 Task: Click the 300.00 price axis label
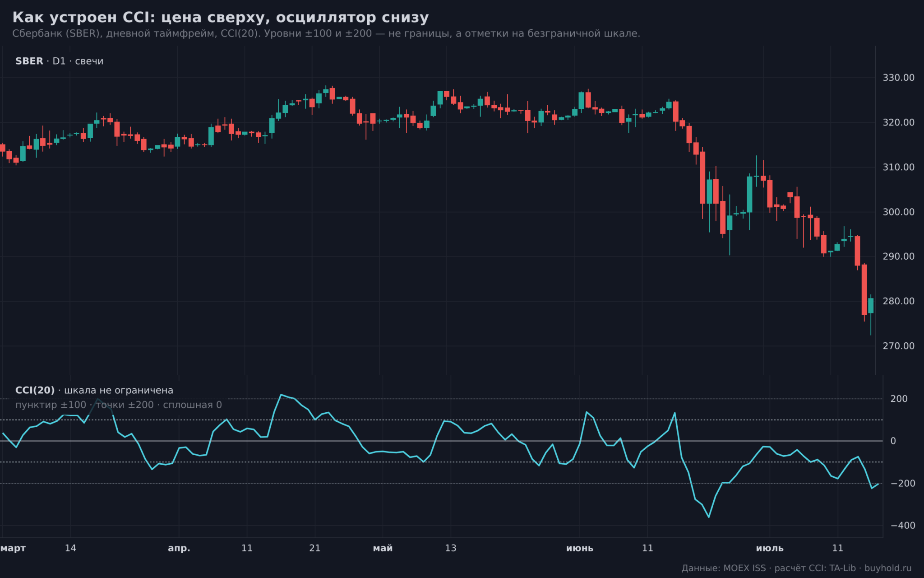[898, 212]
